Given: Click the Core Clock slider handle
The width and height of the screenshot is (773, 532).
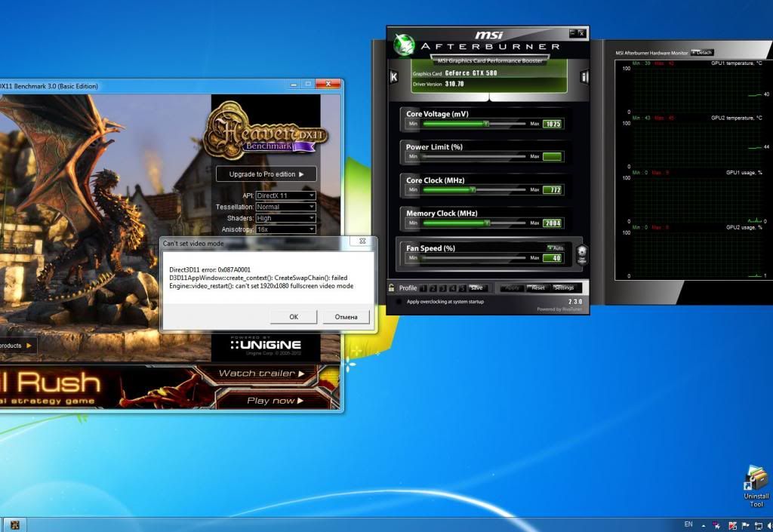Looking at the screenshot, I should [x=473, y=189].
